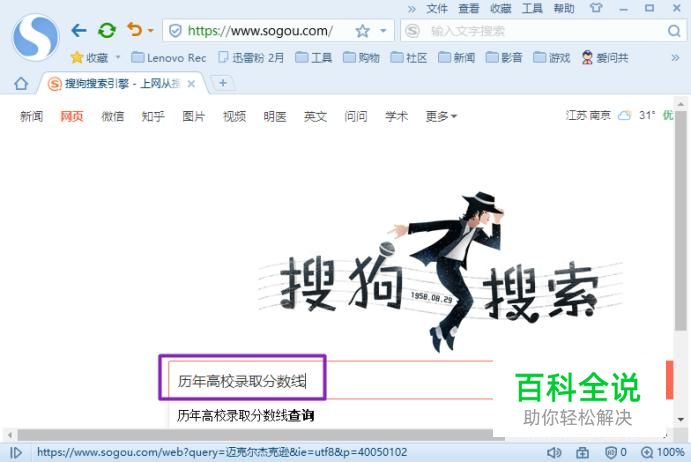
Task: Click the 视频 navigation link
Action: [x=234, y=116]
